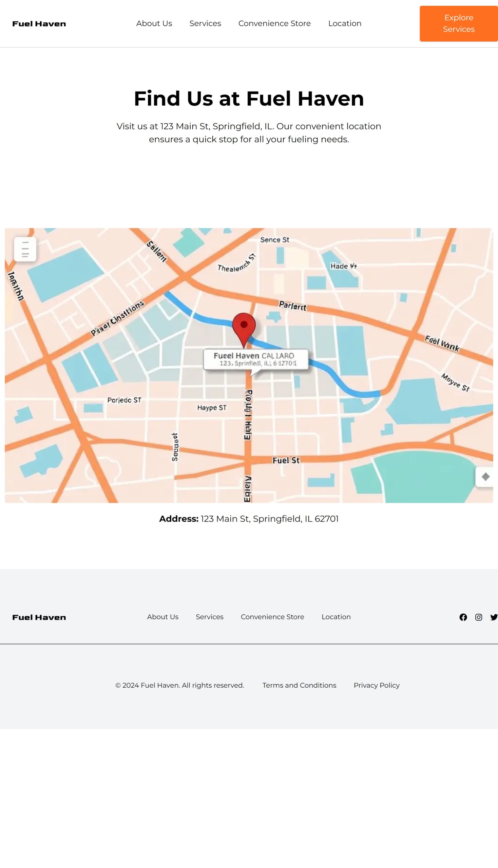Viewport: 498px width, 868px height.
Task: Open the Privacy Policy link
Action: (x=376, y=686)
